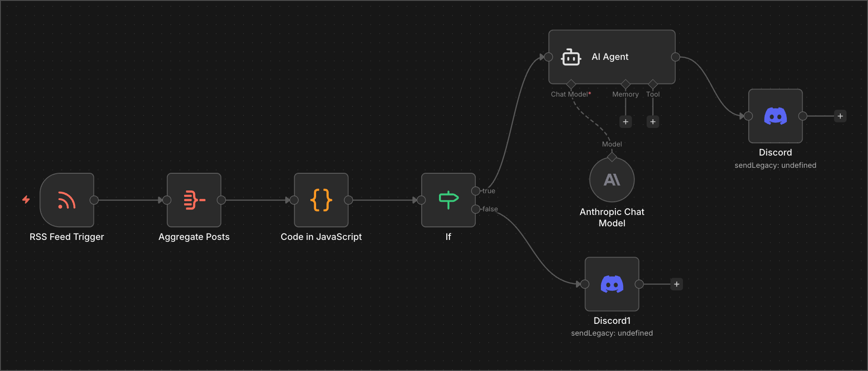Click the Anthropic model's Model connector diamond
Screen dimensions: 868x371
click(x=612, y=157)
